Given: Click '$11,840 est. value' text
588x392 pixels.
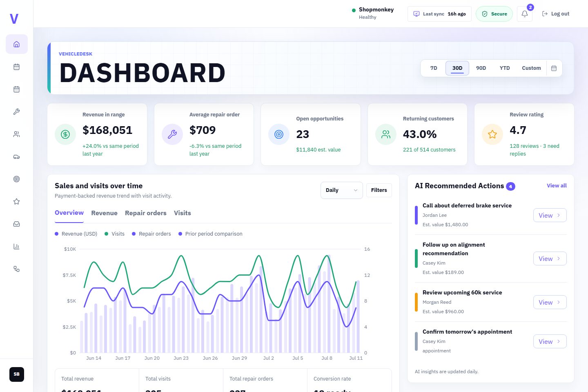Looking at the screenshot, I should pos(318,150).
